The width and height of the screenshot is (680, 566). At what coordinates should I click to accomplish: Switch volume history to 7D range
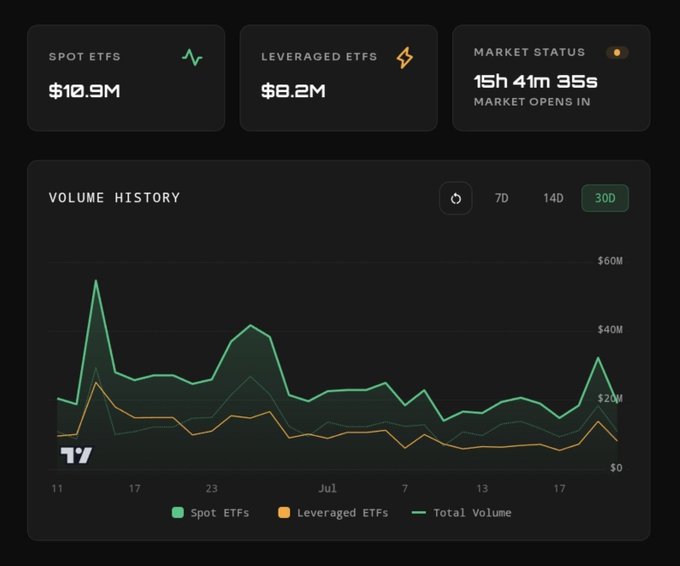(x=501, y=198)
